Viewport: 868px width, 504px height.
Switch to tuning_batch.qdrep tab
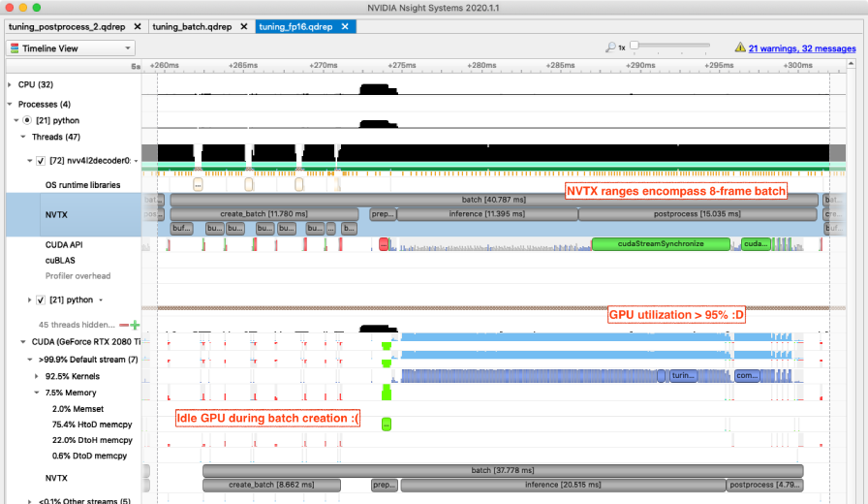[192, 26]
